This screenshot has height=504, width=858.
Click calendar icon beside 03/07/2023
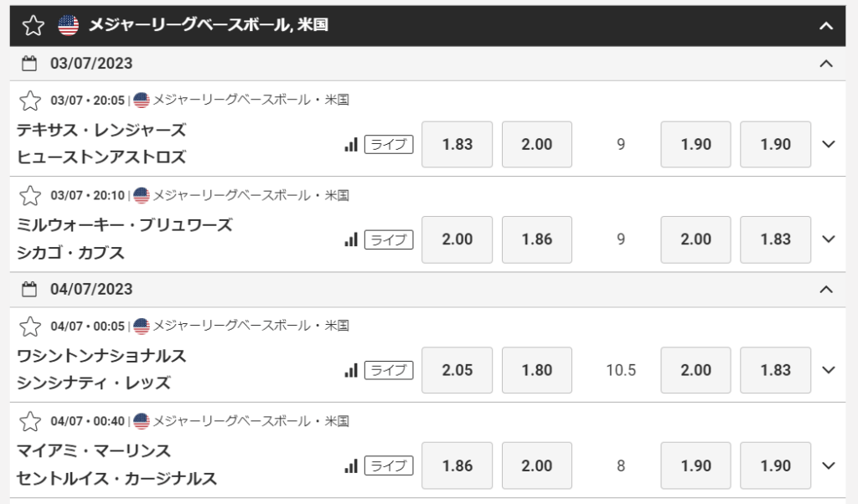pyautogui.click(x=29, y=64)
